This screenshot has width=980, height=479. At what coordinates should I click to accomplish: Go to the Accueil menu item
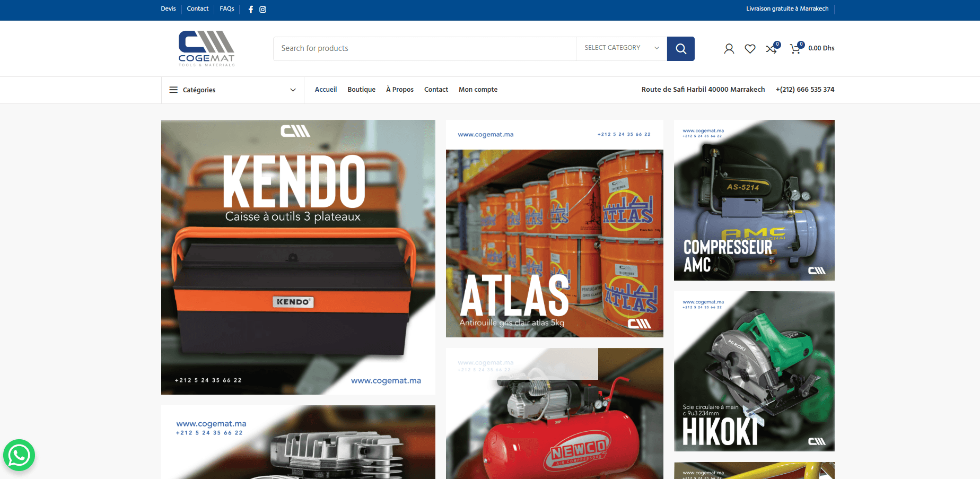tap(326, 90)
